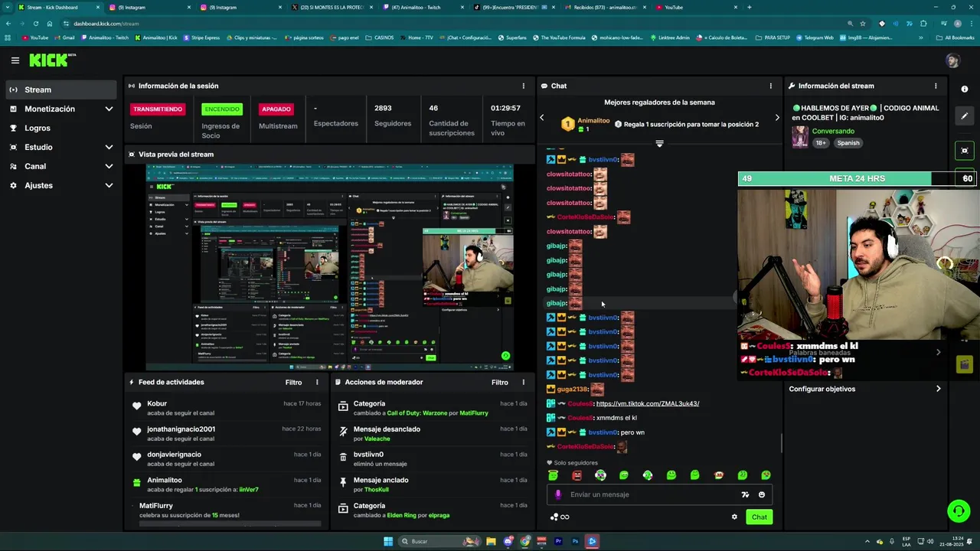
Task: Open the Acciones de moderador three-dot menu
Action: [x=524, y=382]
